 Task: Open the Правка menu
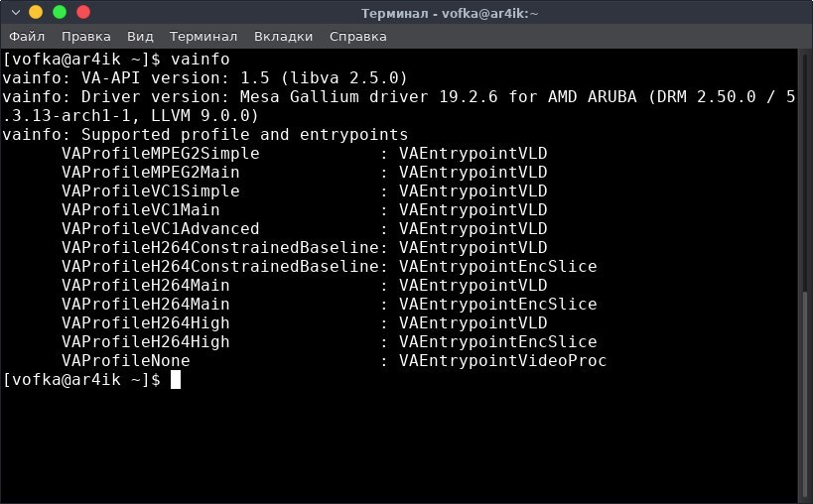[x=86, y=37]
